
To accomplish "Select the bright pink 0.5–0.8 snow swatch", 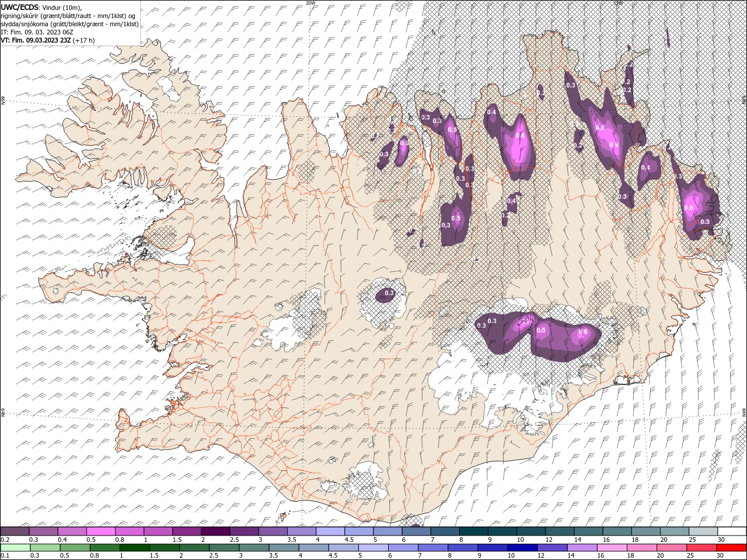I will 100,531.
